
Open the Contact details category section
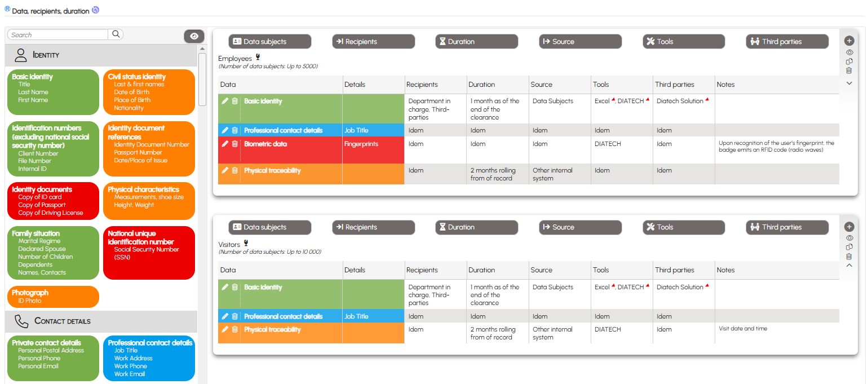[x=101, y=321]
